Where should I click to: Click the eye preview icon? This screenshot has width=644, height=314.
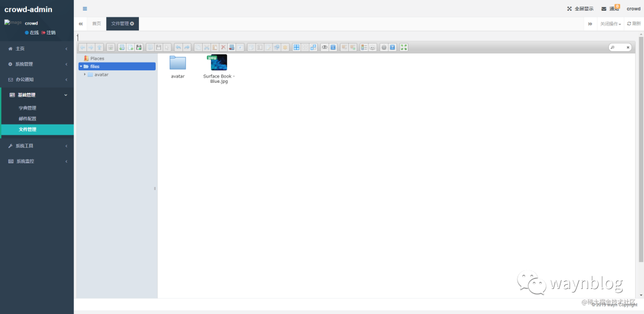pyautogui.click(x=324, y=47)
